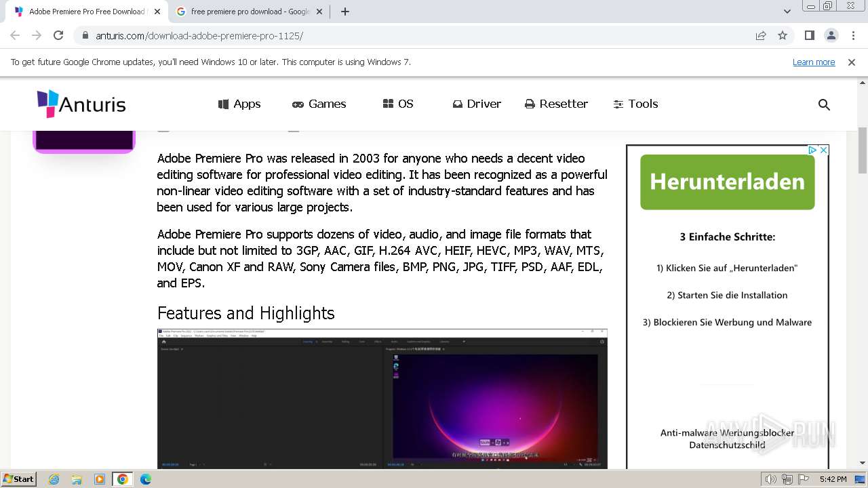The height and width of the screenshot is (488, 868).
Task: Toggle the browser side panel icon
Action: [809, 35]
